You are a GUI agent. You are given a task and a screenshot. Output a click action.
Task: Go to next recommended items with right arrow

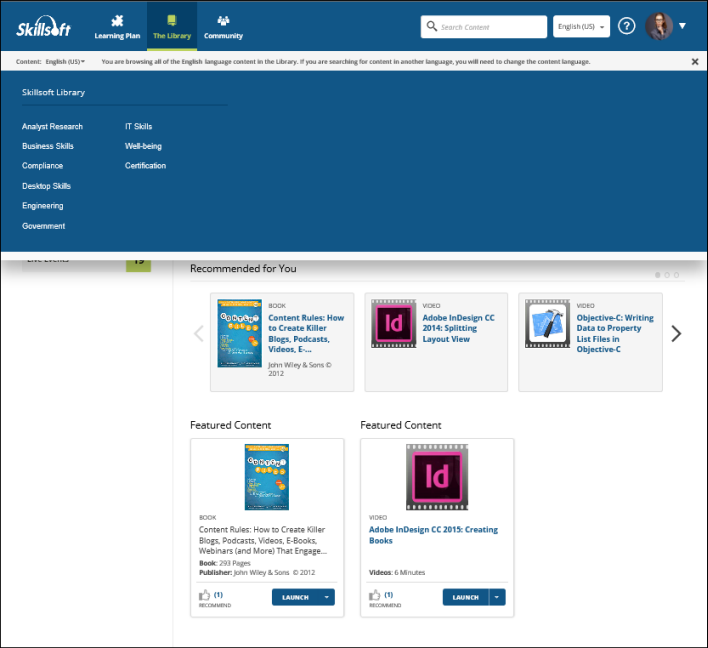(x=676, y=334)
